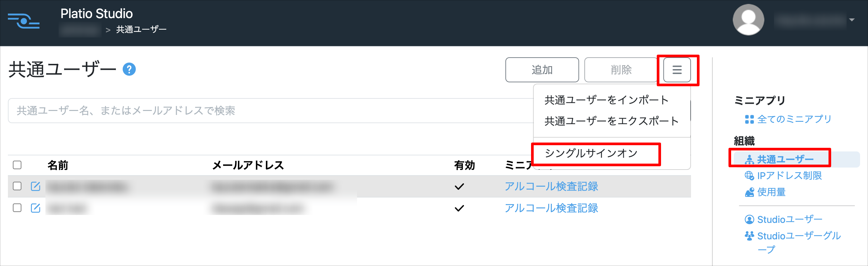Click edit icon for the first user row

point(36,186)
